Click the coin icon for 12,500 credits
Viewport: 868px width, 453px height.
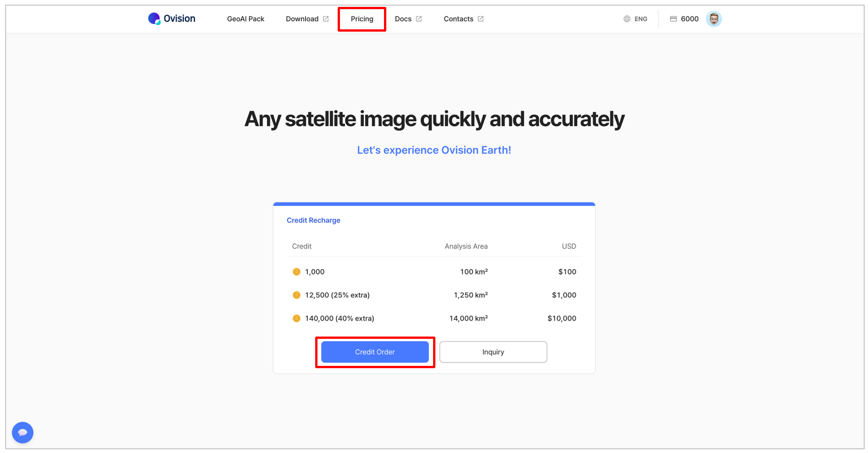pyautogui.click(x=296, y=295)
